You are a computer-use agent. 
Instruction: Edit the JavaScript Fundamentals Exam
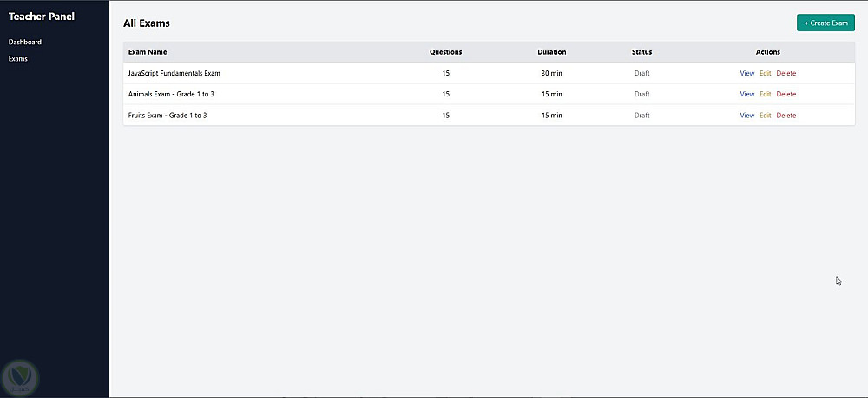pos(765,73)
